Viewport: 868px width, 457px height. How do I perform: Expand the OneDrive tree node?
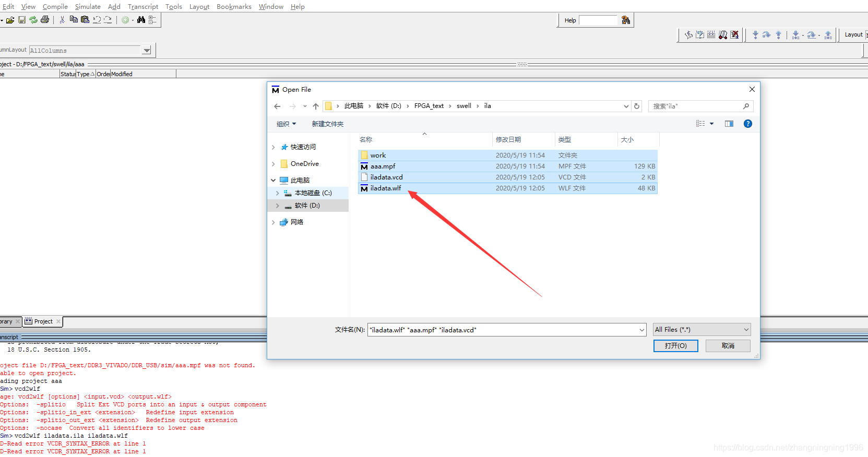pyautogui.click(x=274, y=164)
